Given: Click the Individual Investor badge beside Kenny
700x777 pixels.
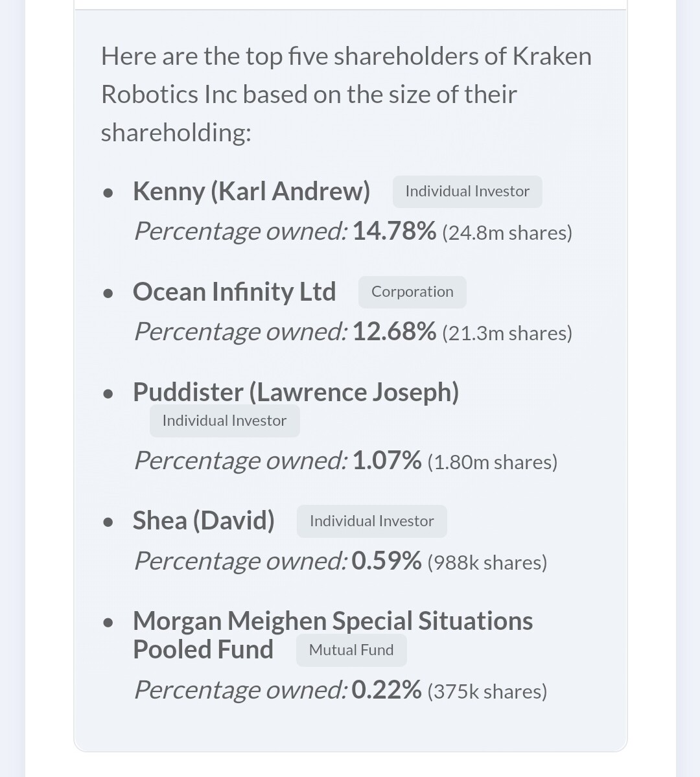Looking at the screenshot, I should (467, 192).
